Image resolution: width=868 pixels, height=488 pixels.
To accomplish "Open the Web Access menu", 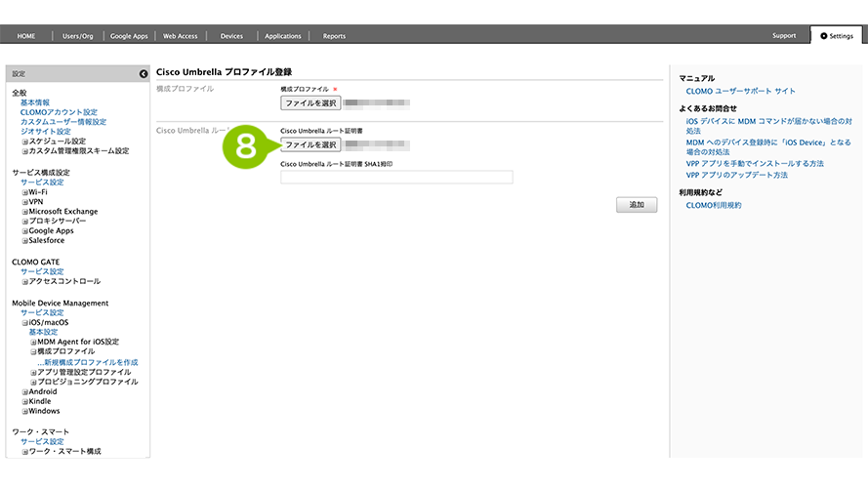I will click(x=180, y=36).
